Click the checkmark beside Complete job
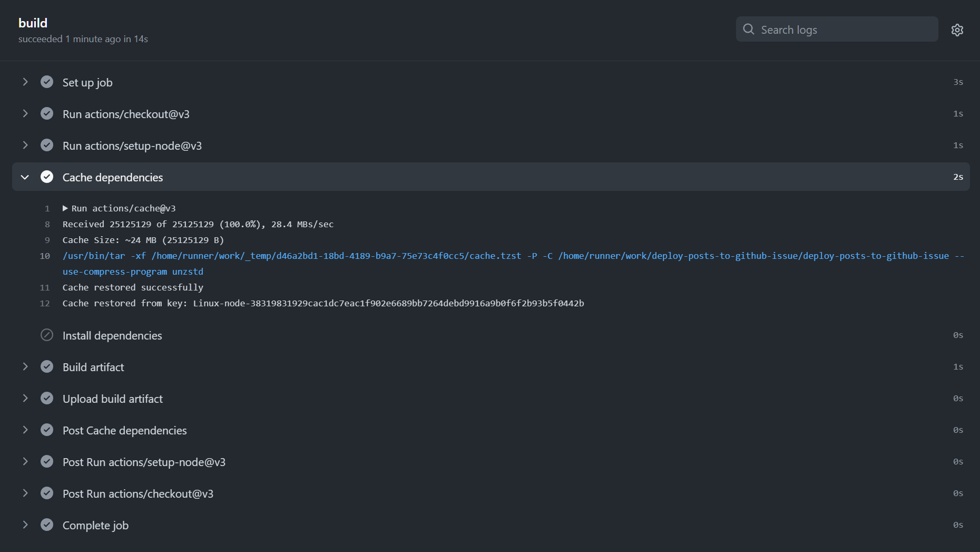The width and height of the screenshot is (980, 552). [47, 525]
